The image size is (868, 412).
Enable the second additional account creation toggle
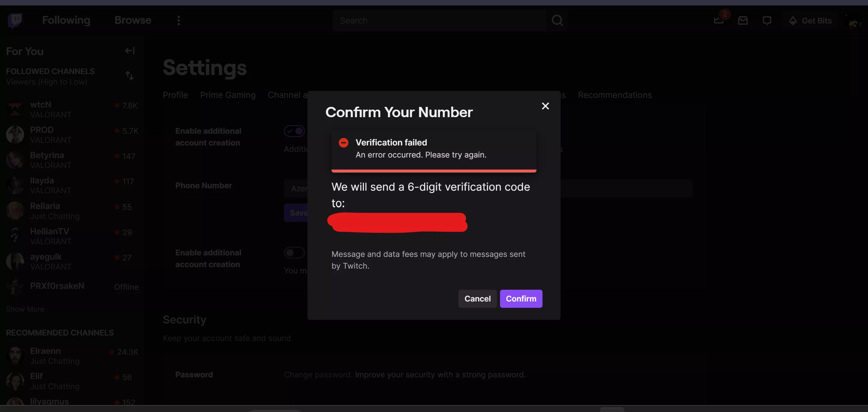294,252
